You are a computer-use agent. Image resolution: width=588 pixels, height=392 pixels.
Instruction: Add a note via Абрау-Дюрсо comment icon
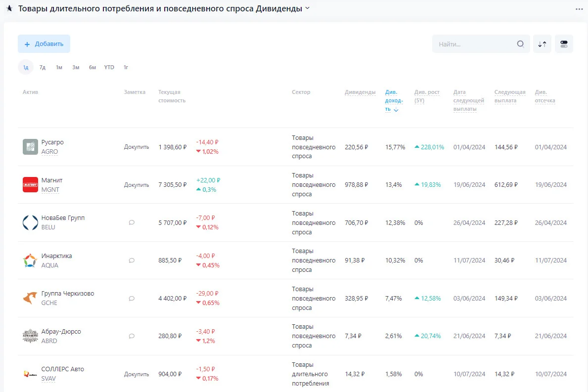coord(132,336)
